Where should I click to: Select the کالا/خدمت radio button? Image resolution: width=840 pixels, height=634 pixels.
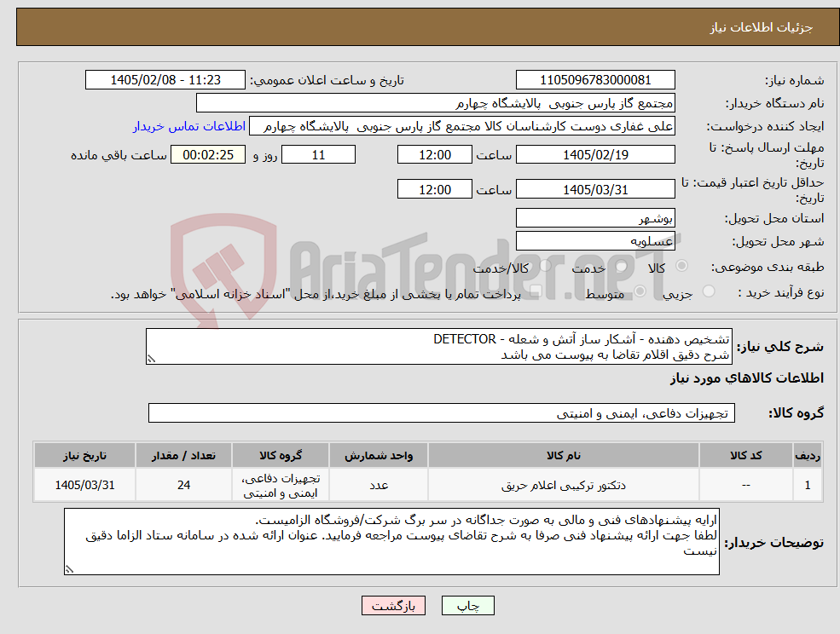pyautogui.click(x=545, y=266)
